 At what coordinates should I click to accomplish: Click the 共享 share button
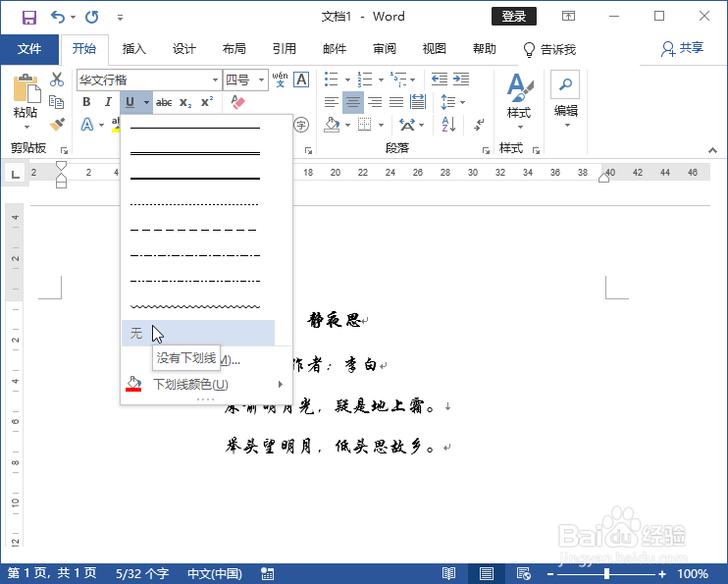click(682, 48)
